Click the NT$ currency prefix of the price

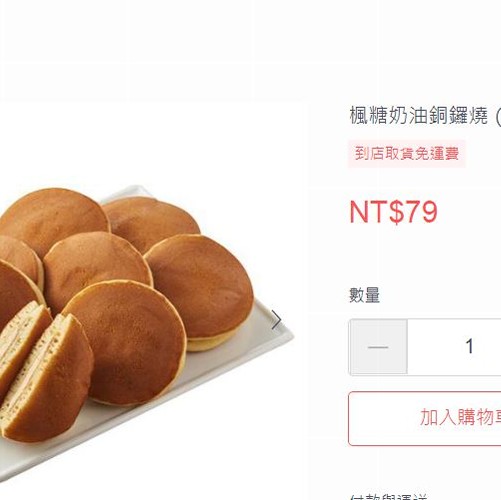pyautogui.click(x=376, y=212)
